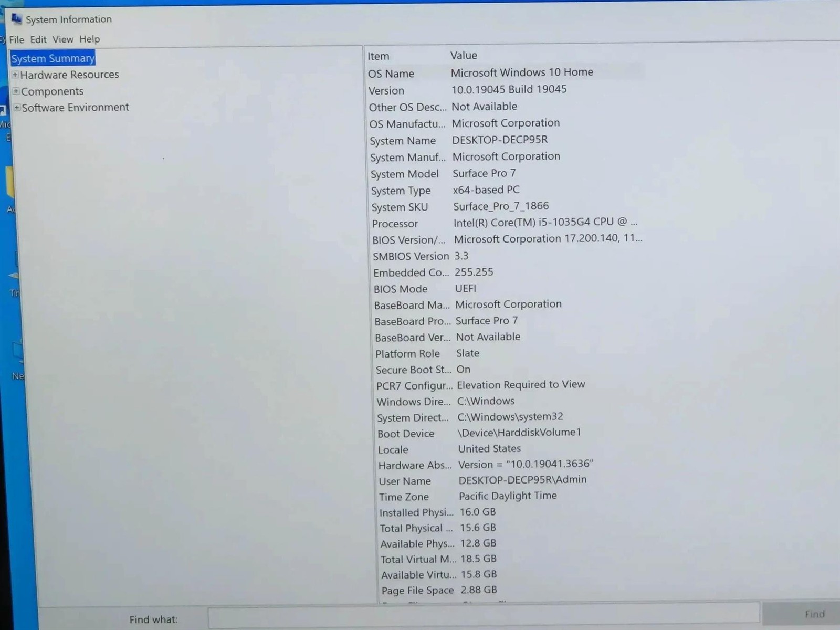This screenshot has width=840, height=630.
Task: Click the value Surface_Pro_7_1866
Action: point(501,206)
